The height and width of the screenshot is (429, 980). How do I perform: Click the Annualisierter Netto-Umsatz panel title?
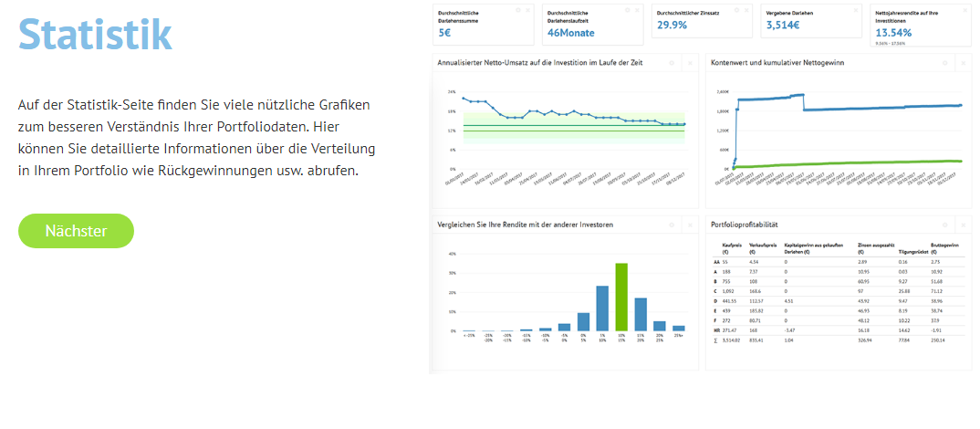coord(540,63)
